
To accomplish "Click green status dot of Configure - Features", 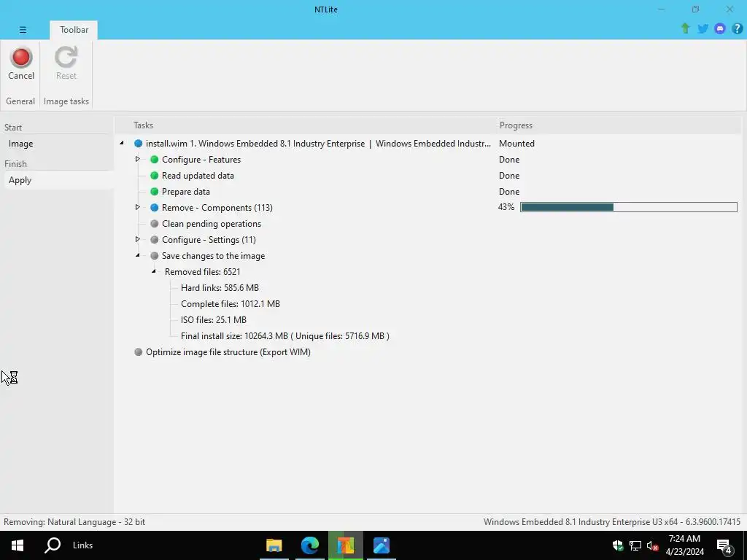I will pyautogui.click(x=155, y=160).
